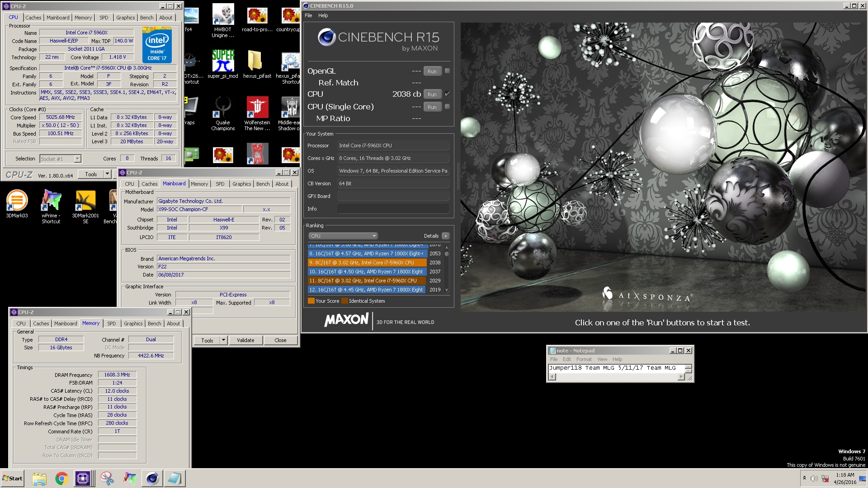Viewport: 868px width, 488px height.
Task: Switch to Caches tab in top CPU-Z
Action: [x=33, y=18]
